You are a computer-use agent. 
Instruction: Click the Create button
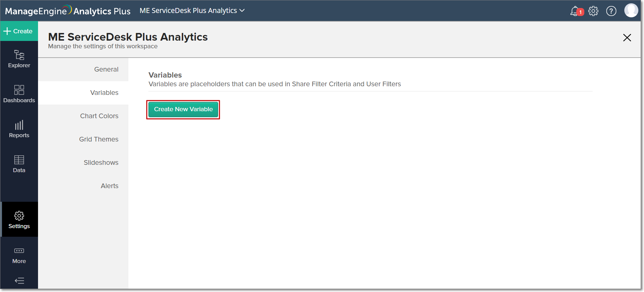click(19, 31)
